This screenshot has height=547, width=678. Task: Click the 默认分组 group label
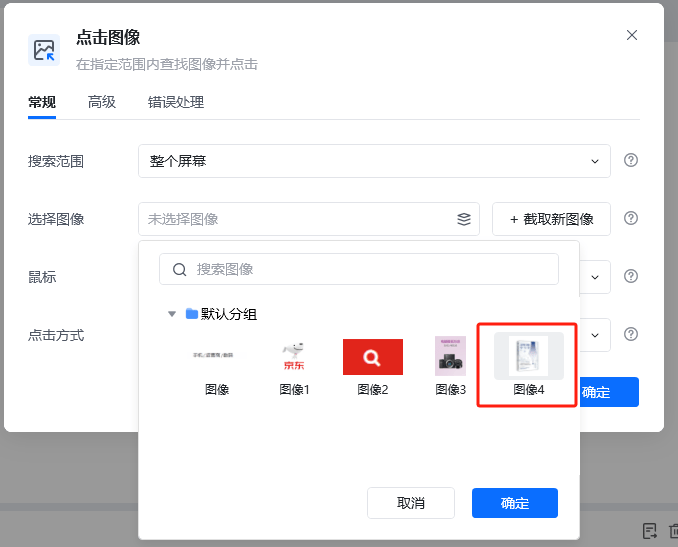coord(229,314)
